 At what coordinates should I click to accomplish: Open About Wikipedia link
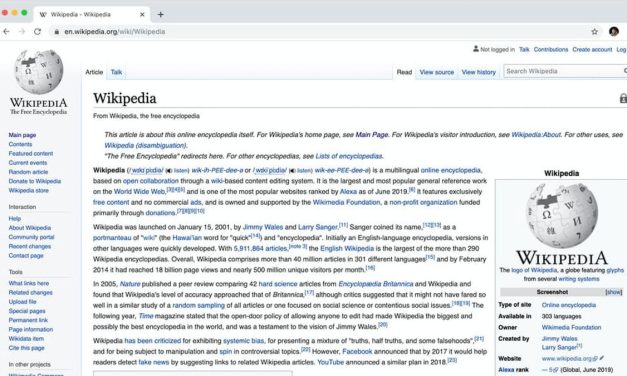30,228
